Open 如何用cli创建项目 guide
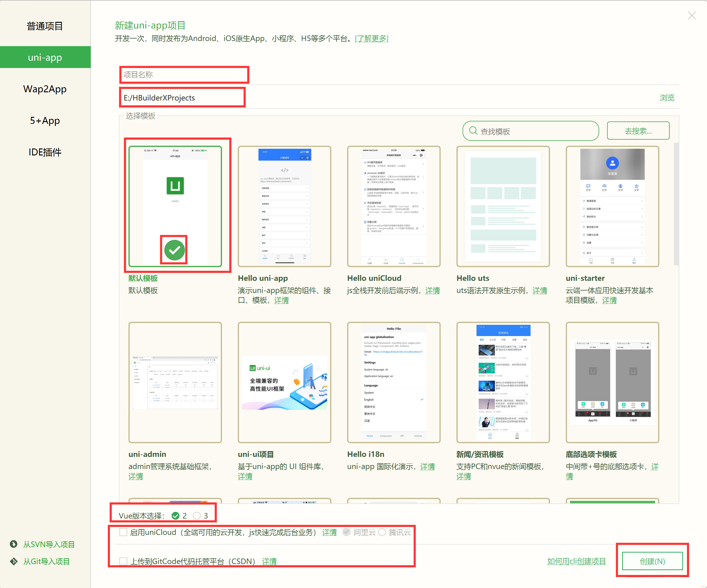Screen dimensions: 707x588 (576, 561)
